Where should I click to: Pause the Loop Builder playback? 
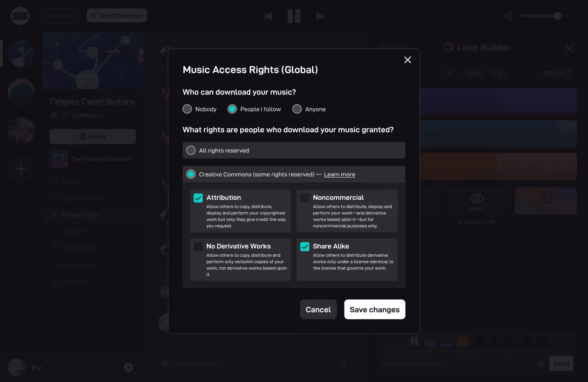coord(414,342)
